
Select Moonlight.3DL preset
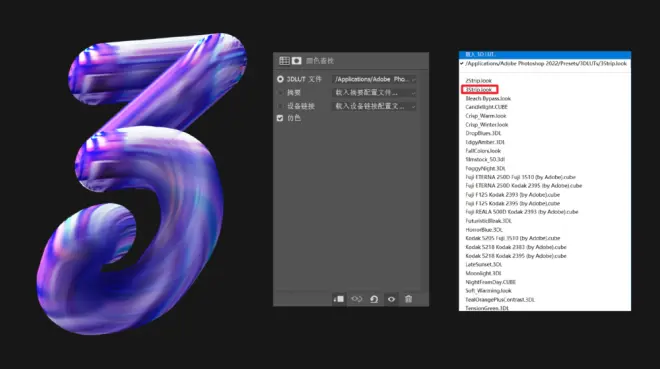point(483,273)
